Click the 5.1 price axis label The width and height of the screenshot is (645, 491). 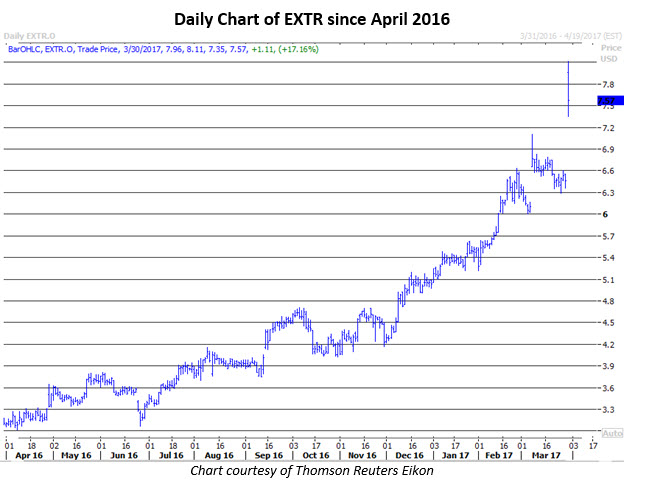click(x=608, y=280)
